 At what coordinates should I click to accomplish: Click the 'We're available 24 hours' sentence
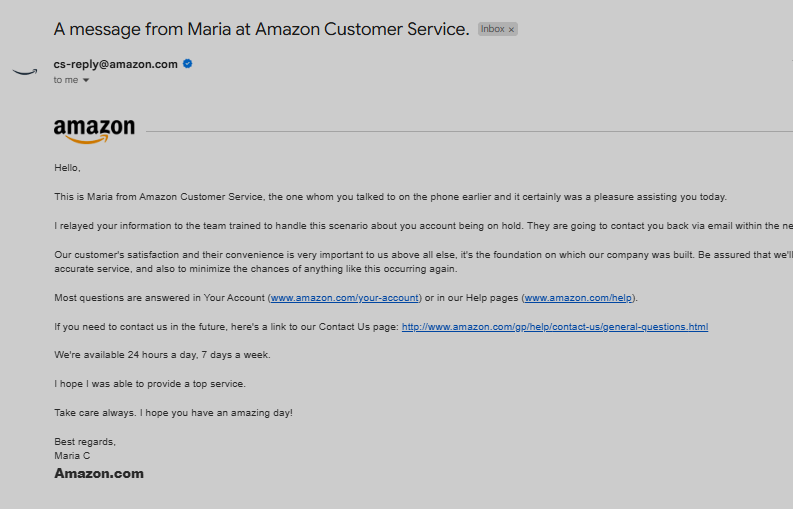click(x=162, y=355)
